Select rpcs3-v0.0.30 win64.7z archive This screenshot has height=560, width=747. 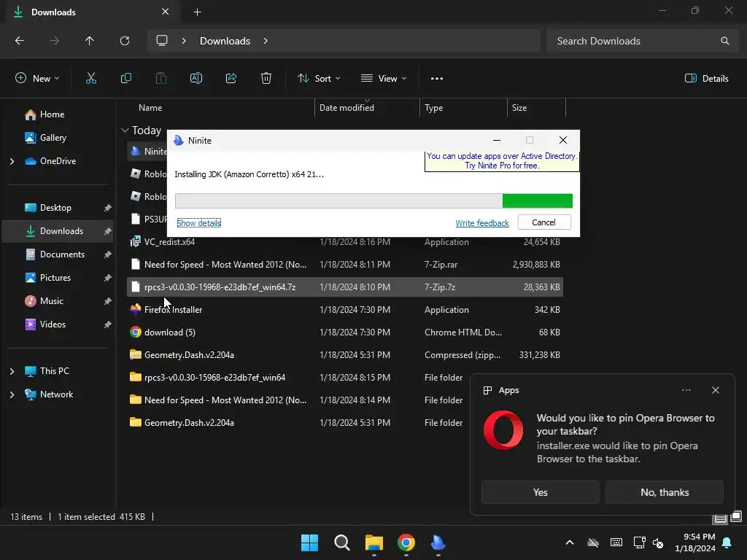tap(345, 287)
